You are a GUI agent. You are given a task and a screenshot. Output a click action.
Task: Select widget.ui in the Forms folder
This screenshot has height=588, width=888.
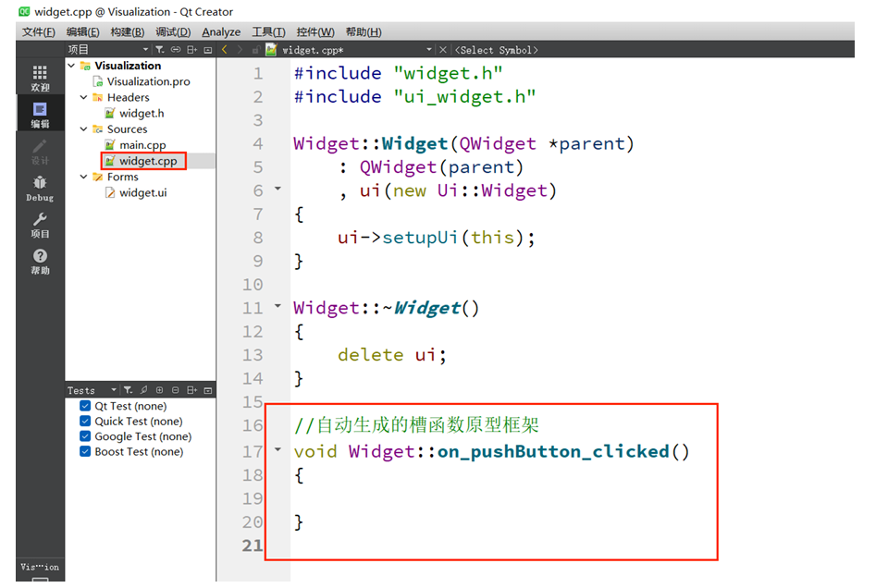143,192
